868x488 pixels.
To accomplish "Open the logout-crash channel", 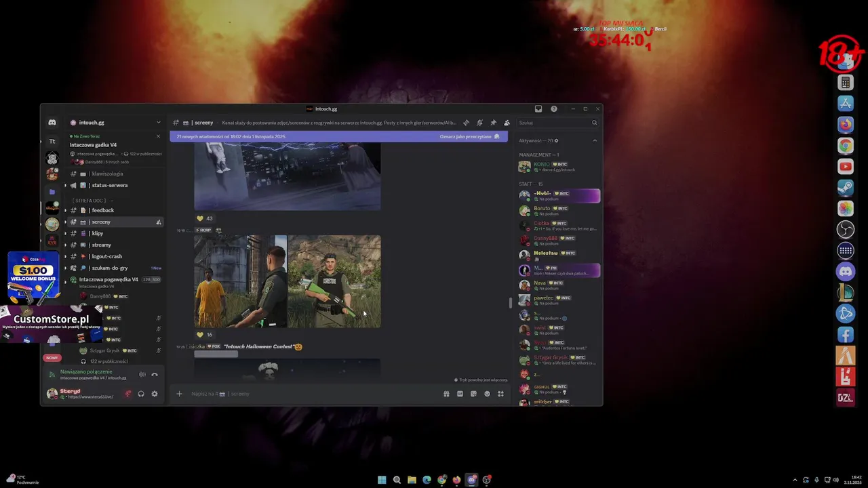I will pos(114,257).
